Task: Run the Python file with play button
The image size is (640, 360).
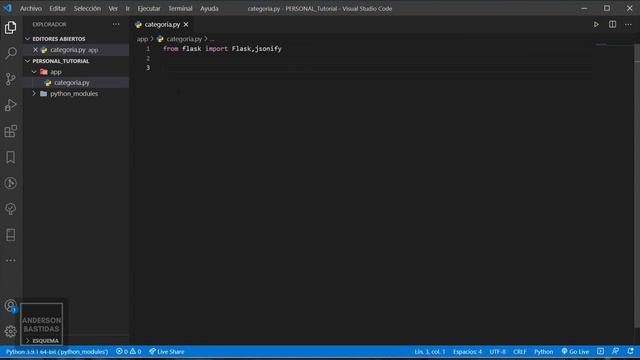Action: pos(596,24)
